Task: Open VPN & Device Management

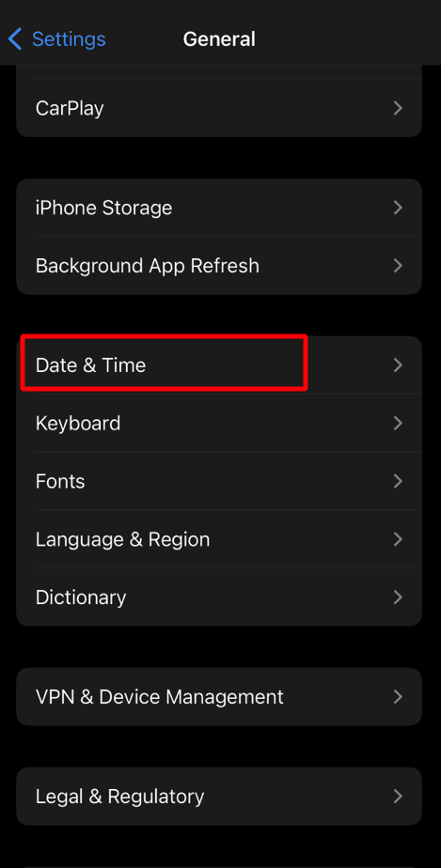Action: 219,696
